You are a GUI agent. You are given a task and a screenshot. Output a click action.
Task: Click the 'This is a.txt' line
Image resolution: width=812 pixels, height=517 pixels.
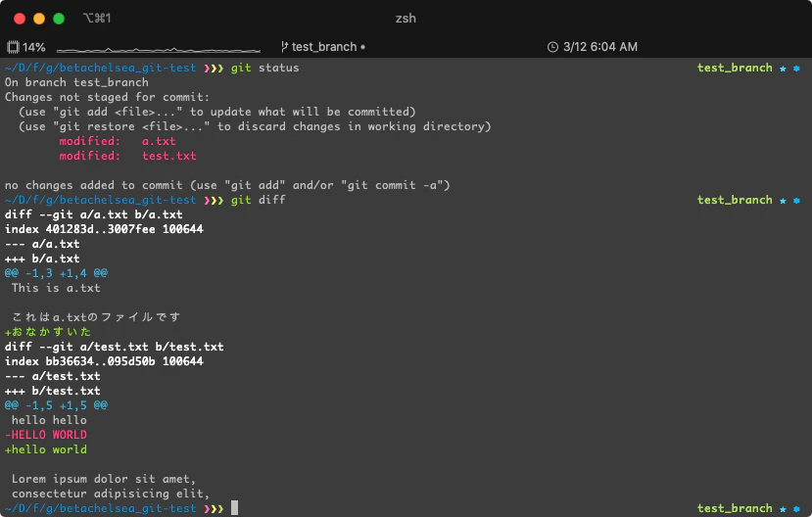56,288
